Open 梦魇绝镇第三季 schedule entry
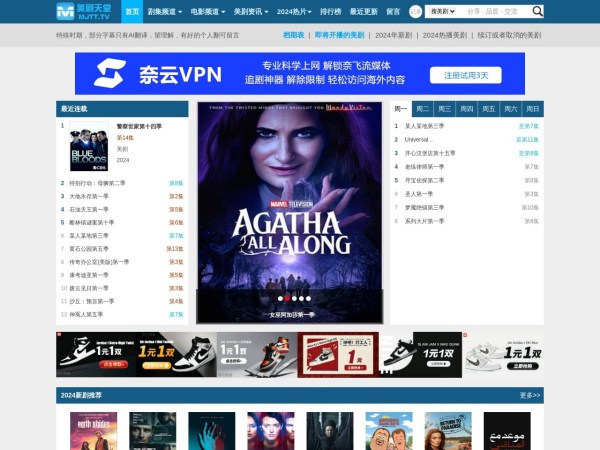The image size is (600, 450). click(x=424, y=208)
